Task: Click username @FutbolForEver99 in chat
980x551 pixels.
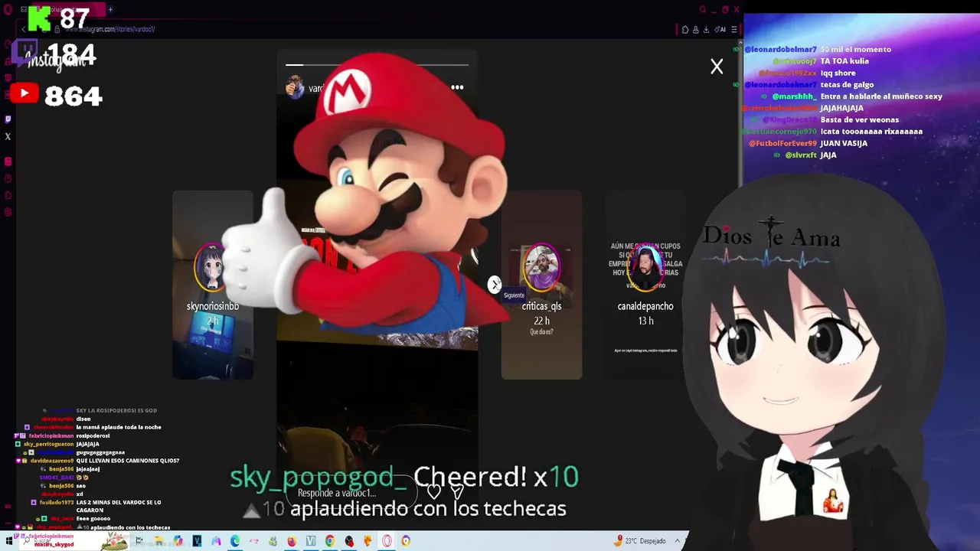Action: [x=782, y=143]
